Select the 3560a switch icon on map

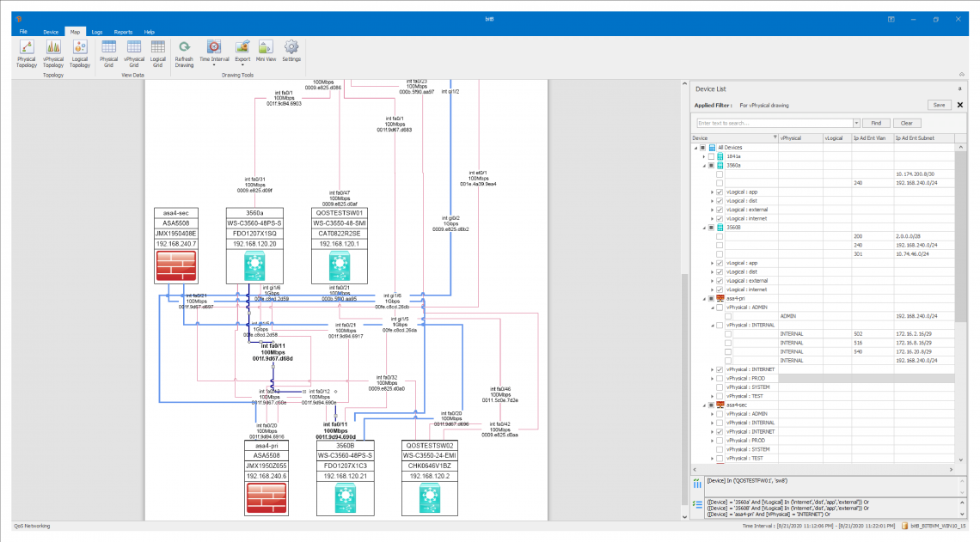coord(254,265)
